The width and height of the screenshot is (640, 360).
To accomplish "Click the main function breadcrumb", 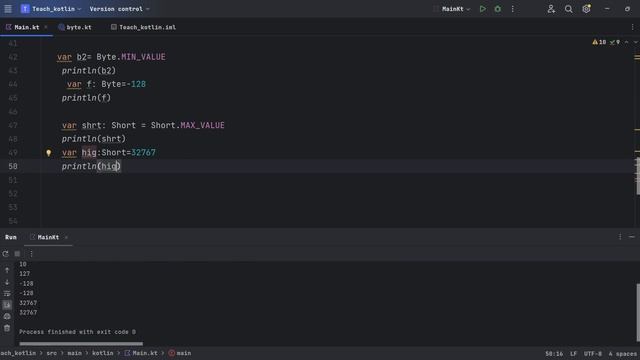I will (x=180, y=353).
